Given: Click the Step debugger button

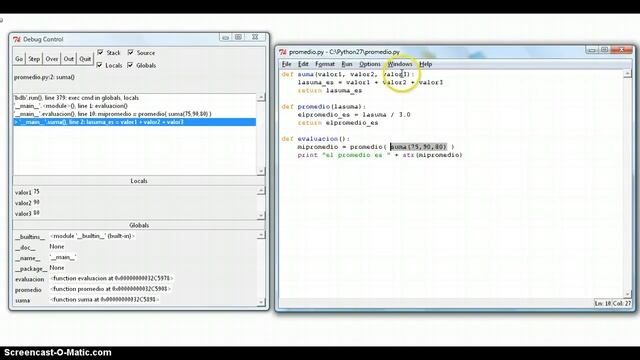Looking at the screenshot, I should point(34,59).
